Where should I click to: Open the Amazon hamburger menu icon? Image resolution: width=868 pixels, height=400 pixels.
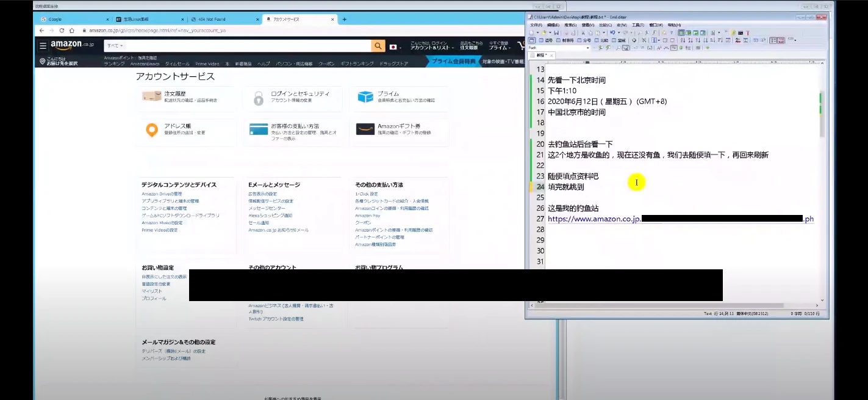pyautogui.click(x=43, y=46)
